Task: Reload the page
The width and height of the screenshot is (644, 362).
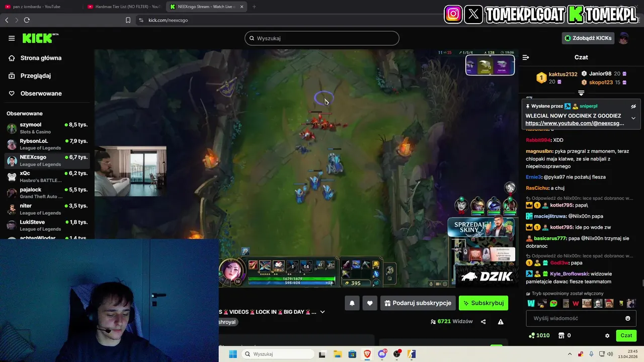Action: (x=27, y=20)
